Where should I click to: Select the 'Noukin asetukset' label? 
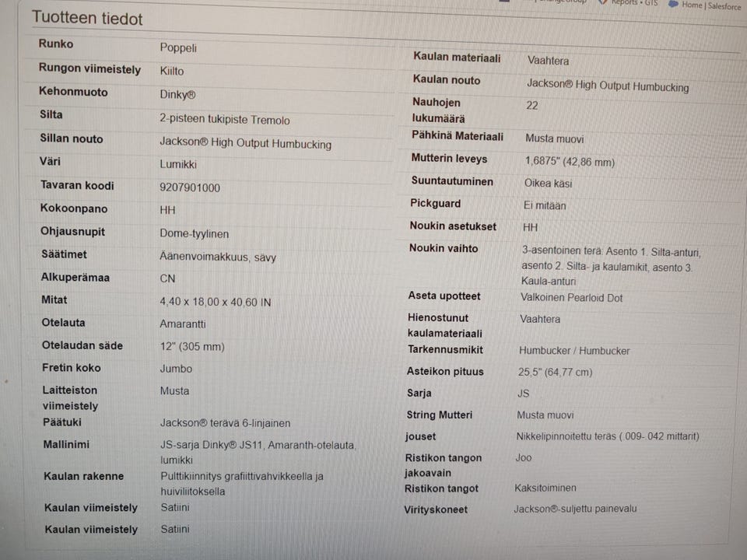(453, 226)
